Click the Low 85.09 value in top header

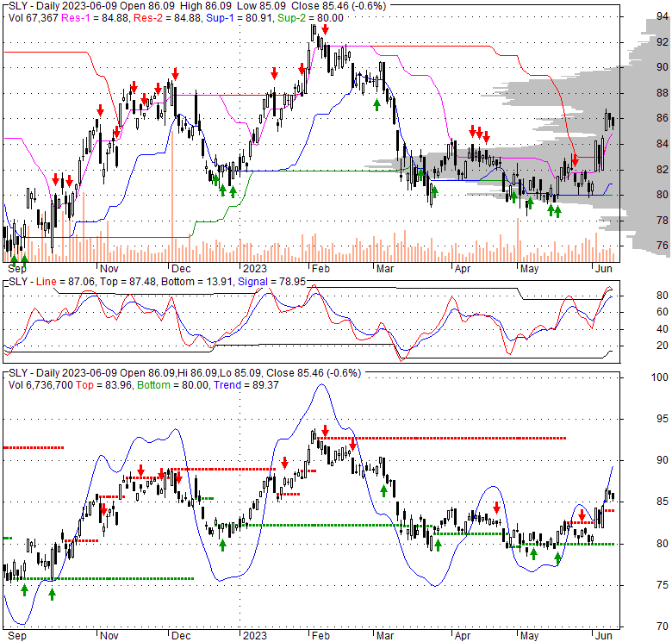click(x=261, y=6)
